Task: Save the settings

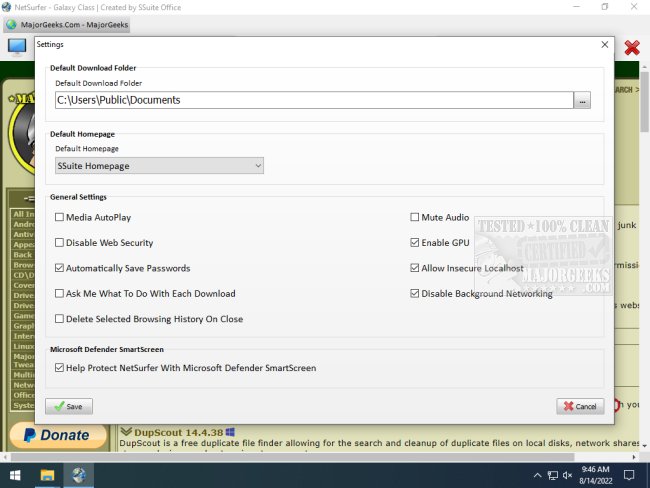Action: [69, 406]
